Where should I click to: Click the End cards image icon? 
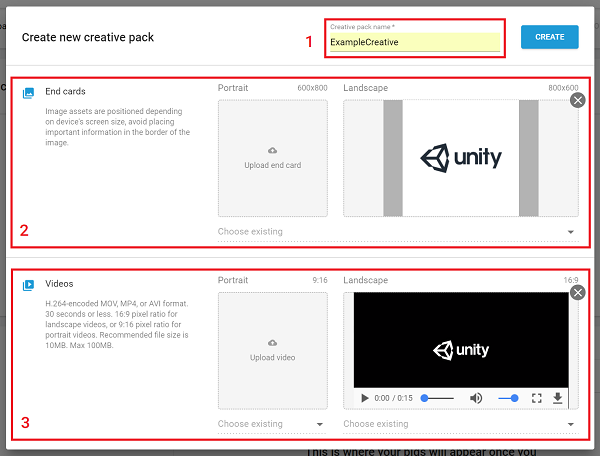[28, 93]
